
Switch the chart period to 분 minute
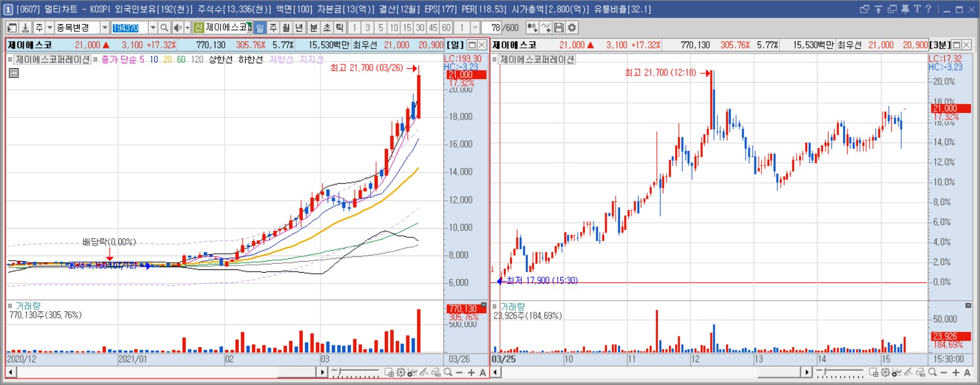pos(313,28)
